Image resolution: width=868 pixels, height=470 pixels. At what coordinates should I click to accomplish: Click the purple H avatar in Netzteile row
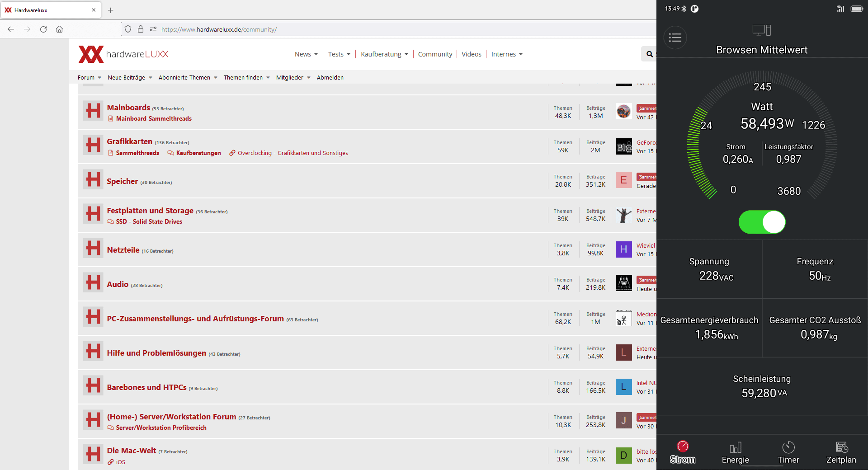coord(624,249)
